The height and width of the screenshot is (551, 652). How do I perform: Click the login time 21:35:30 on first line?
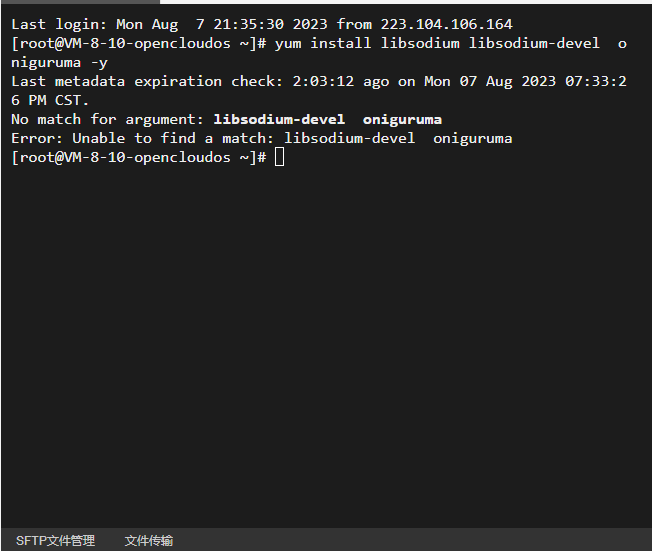248,24
